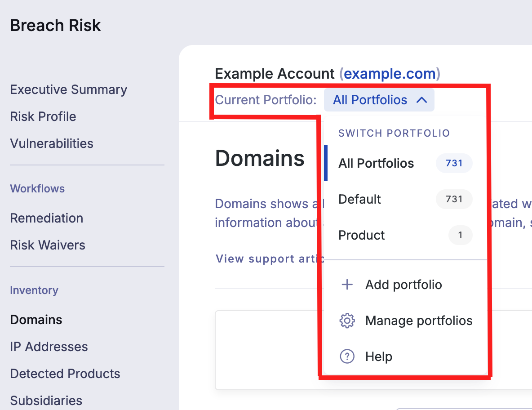The image size is (532, 410).
Task: Collapse the Current Portfolio dropdown chevron
Action: 421,100
